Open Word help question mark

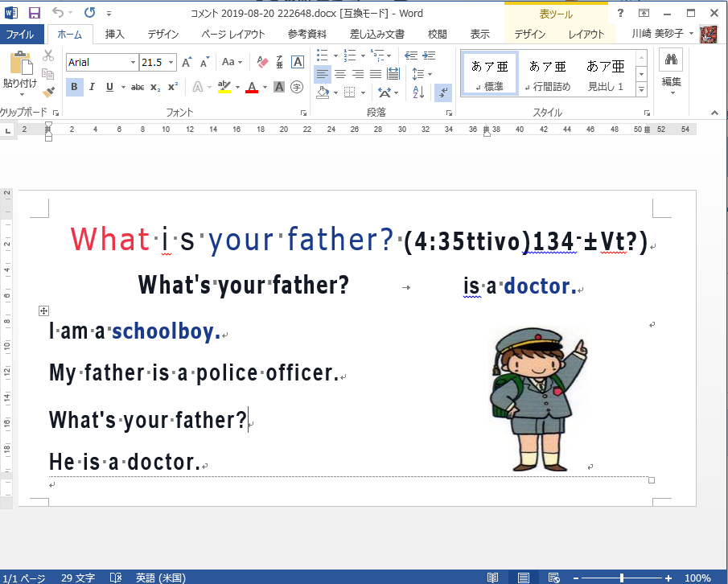620,13
